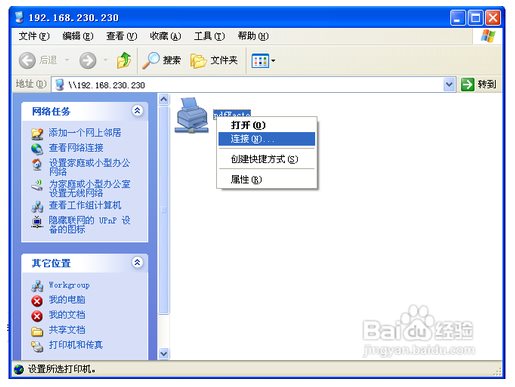Click the title bar computer icon
The height and width of the screenshot is (387, 515).
[19, 17]
